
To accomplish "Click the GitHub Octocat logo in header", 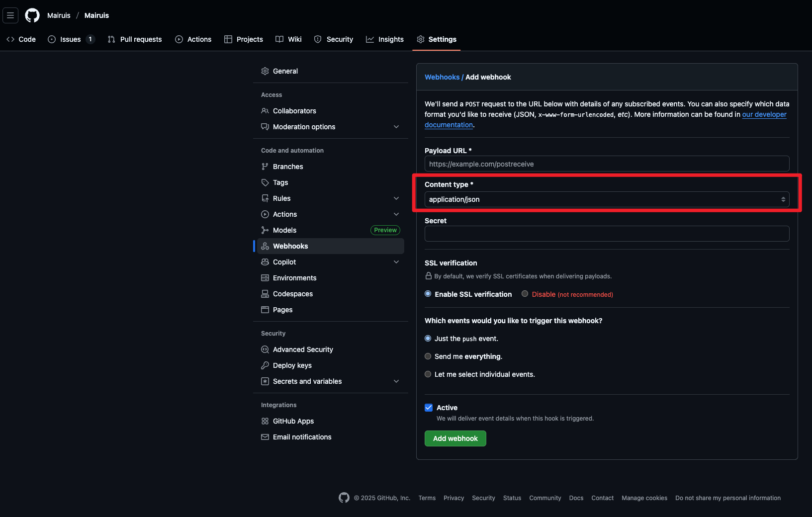I will 32,15.
